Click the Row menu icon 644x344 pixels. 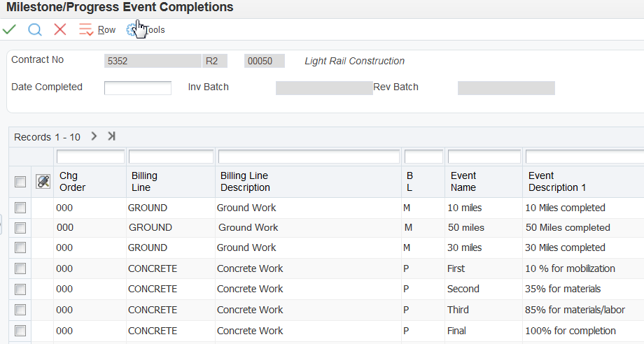(x=86, y=29)
